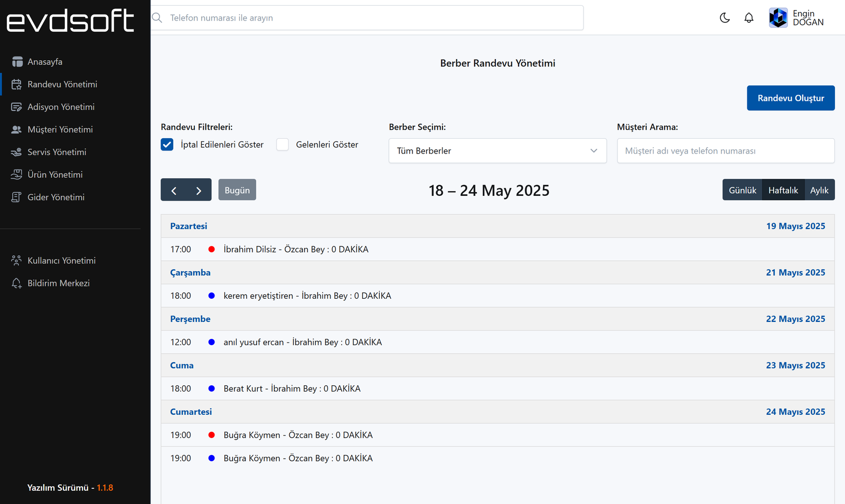Click red status dot for İbrahim Dilsiz

point(212,249)
